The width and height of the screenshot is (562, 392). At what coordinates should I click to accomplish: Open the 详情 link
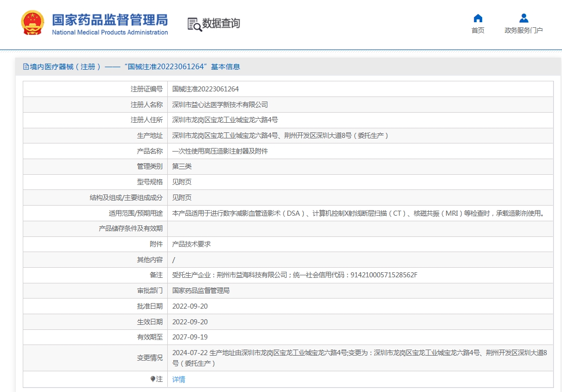tap(178, 379)
